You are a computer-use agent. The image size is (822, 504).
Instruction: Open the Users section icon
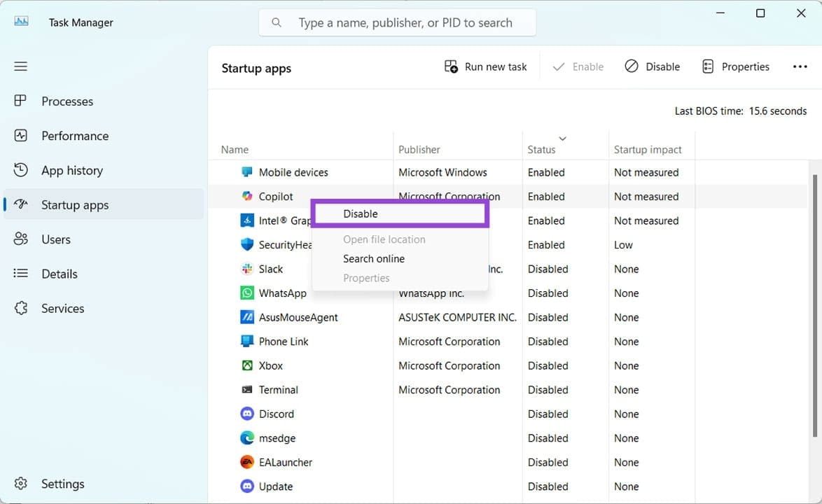(22, 239)
